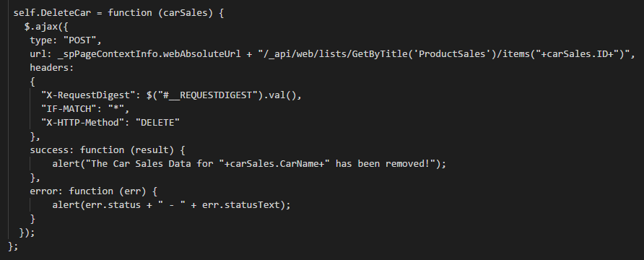The width and height of the screenshot is (644, 260).
Task: Click the closing }); of the ajax call
Action: 27,232
